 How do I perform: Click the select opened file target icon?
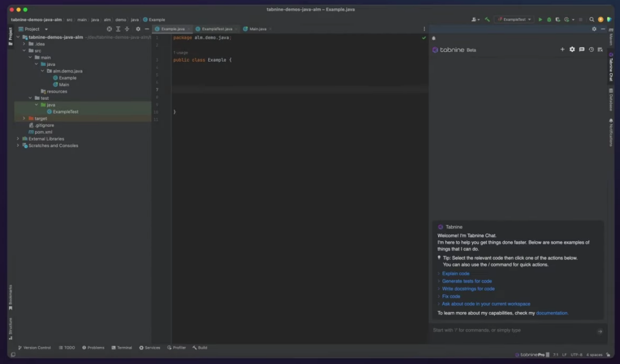coord(109,29)
